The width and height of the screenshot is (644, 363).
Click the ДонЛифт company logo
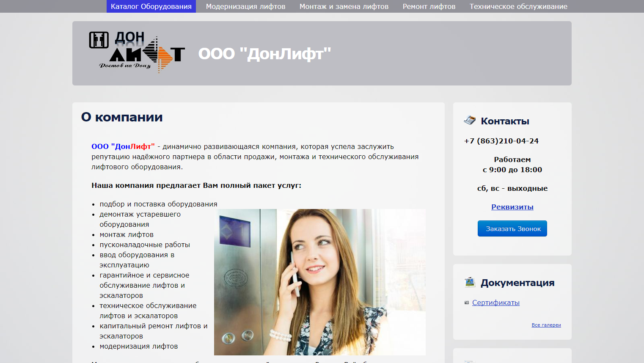tap(137, 52)
